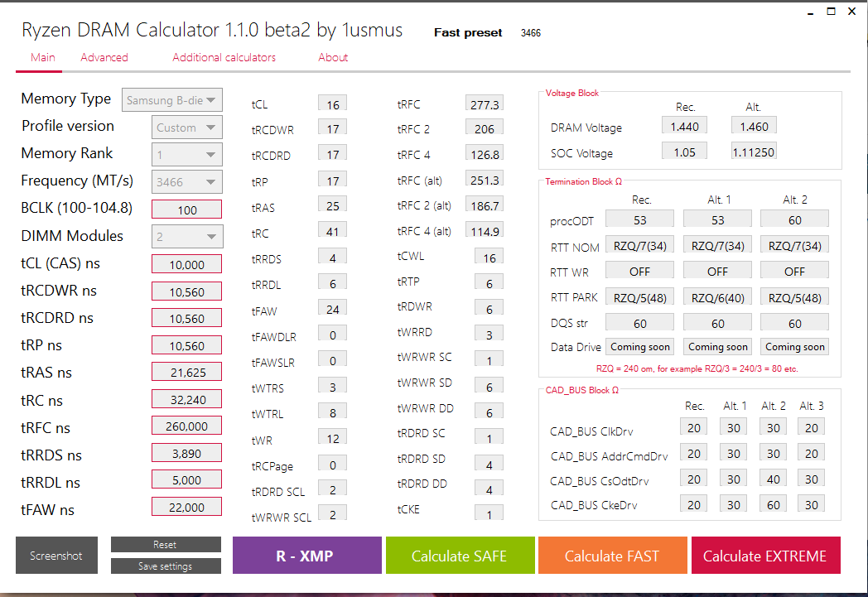This screenshot has width=868, height=597.
Task: Select the alternate DRAM Voltage 1.460
Action: point(754,126)
